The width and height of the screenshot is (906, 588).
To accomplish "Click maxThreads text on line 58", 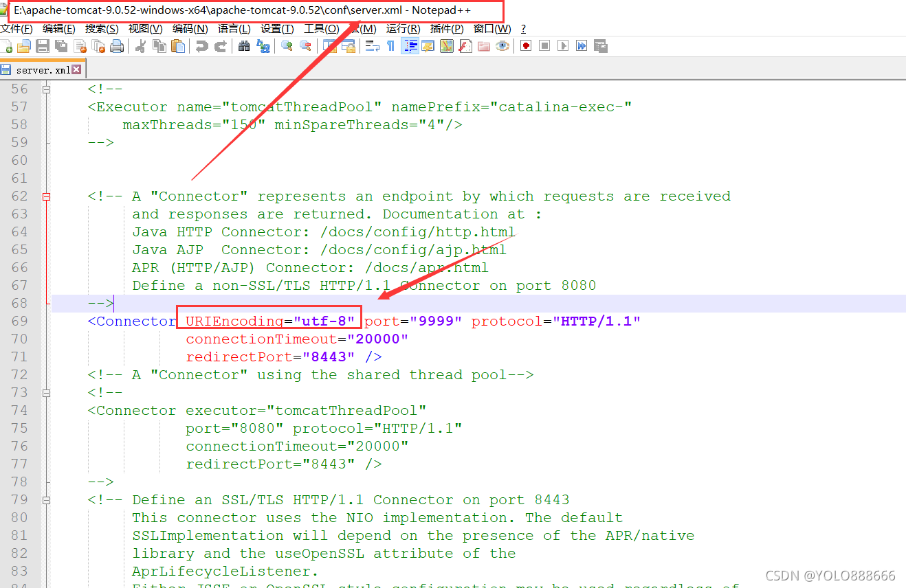I will point(163,125).
